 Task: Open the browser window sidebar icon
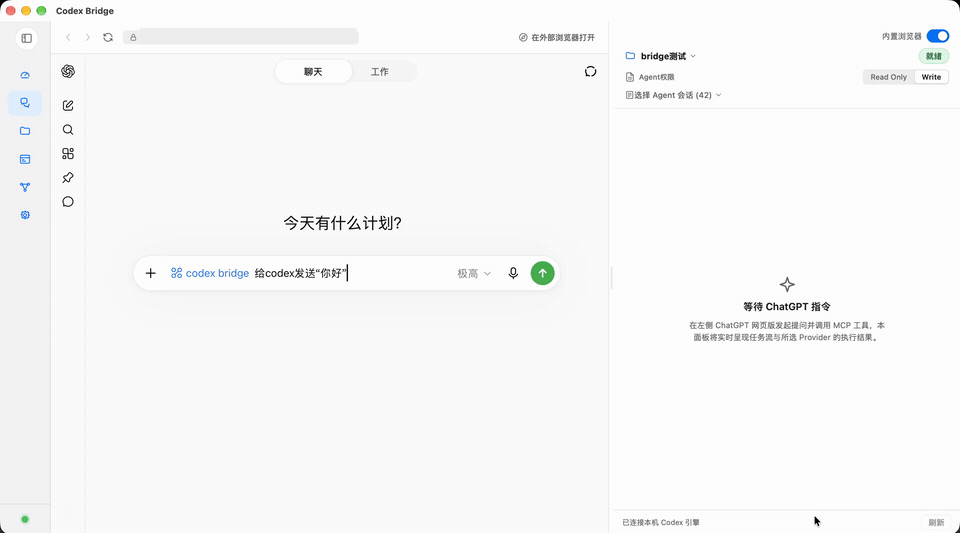25,159
